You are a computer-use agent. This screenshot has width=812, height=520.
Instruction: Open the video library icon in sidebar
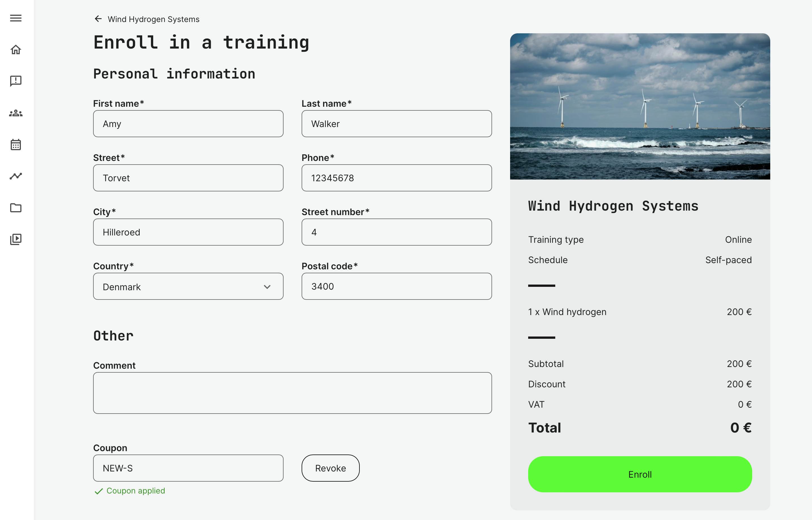click(x=16, y=239)
